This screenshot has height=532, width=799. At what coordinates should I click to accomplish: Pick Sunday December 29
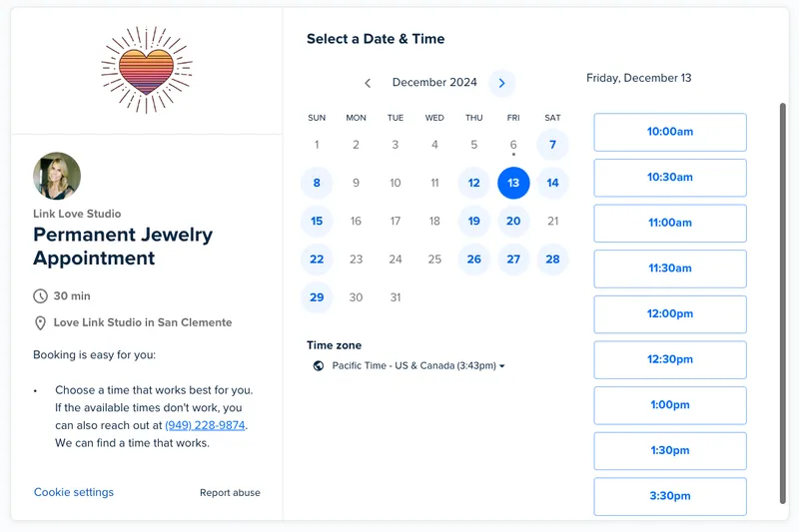point(317,297)
